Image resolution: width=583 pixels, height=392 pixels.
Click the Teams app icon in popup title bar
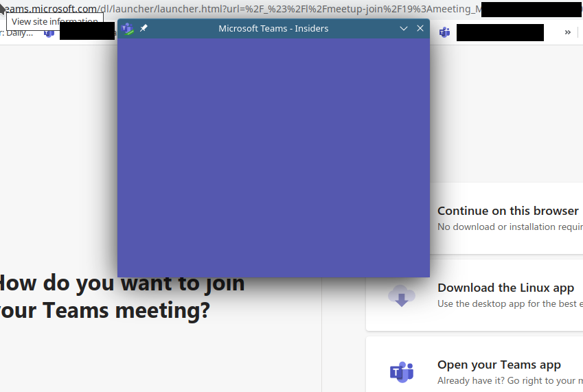click(128, 29)
